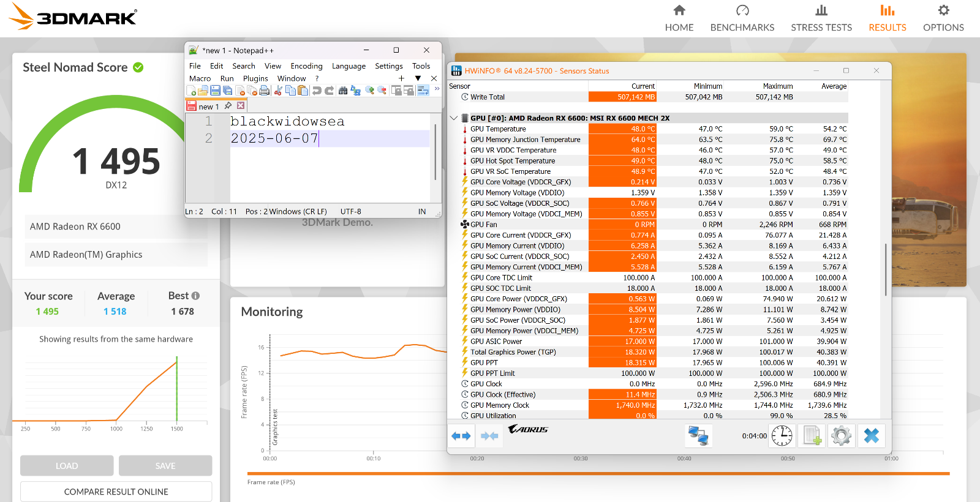Click Notepad++ save floppy disk icon
The width and height of the screenshot is (980, 502).
tap(215, 90)
